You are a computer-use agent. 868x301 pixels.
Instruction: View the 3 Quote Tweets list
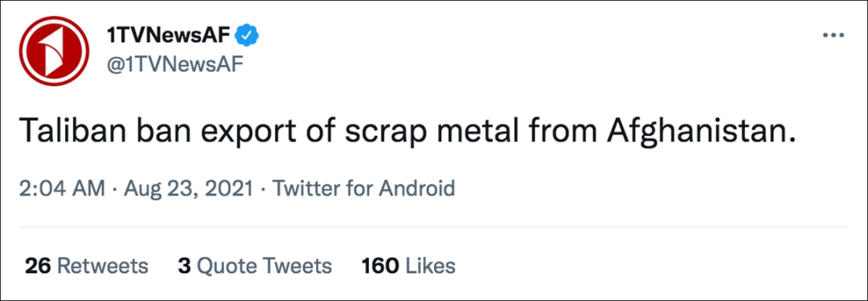tap(255, 266)
